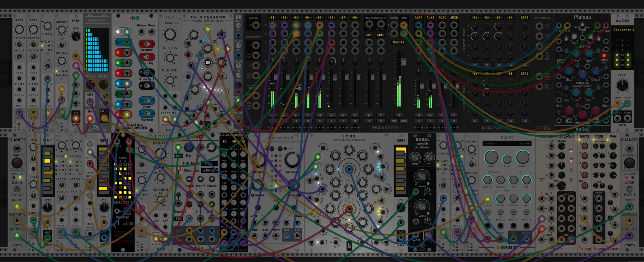Click the Basal oscillator OCT knob
644x262 pixels.
point(429,157)
